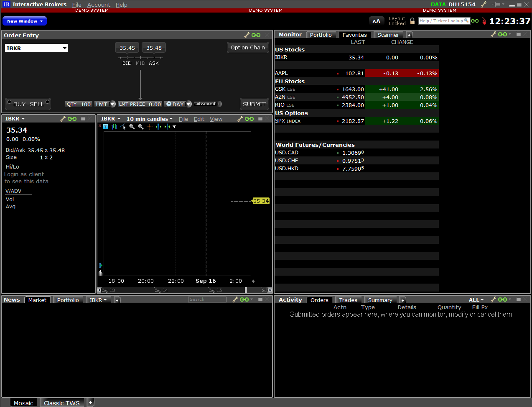The image size is (532, 407).
Task: Click the SUBMIT order button
Action: point(254,104)
